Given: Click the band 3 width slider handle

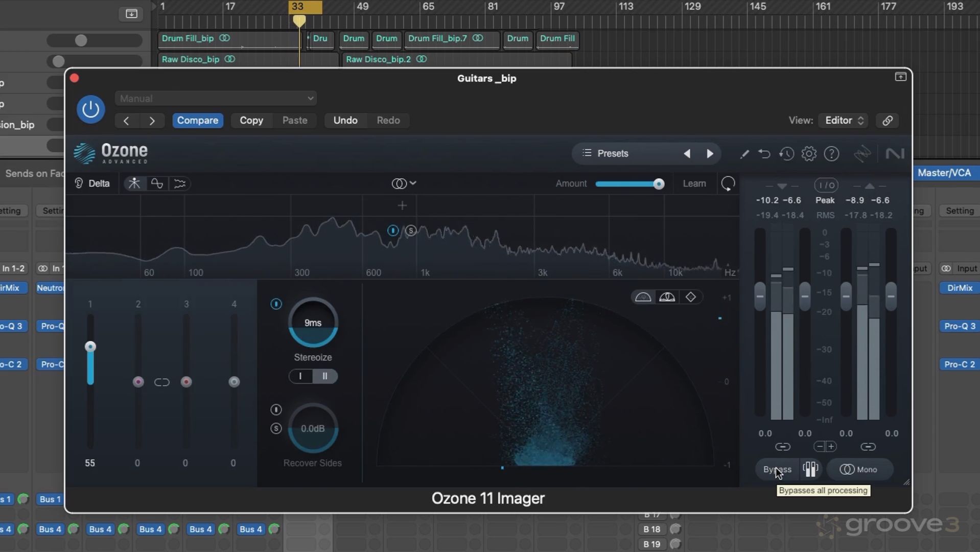Looking at the screenshot, I should click(x=186, y=382).
